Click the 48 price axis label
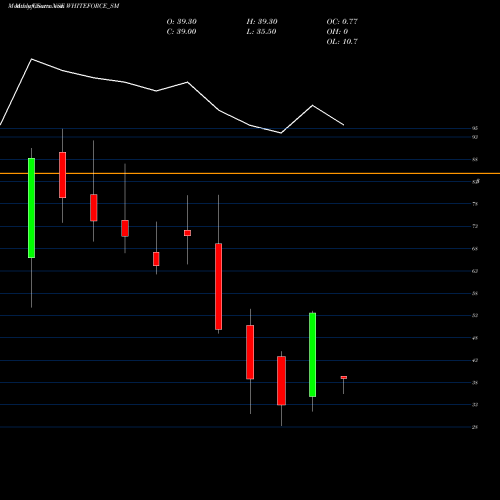500x500 pixels. 475,338
